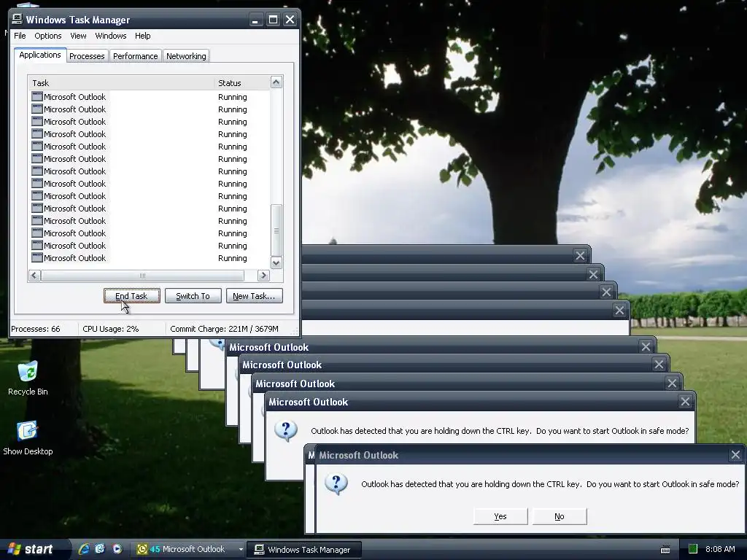Click the Switch To button

(193, 296)
